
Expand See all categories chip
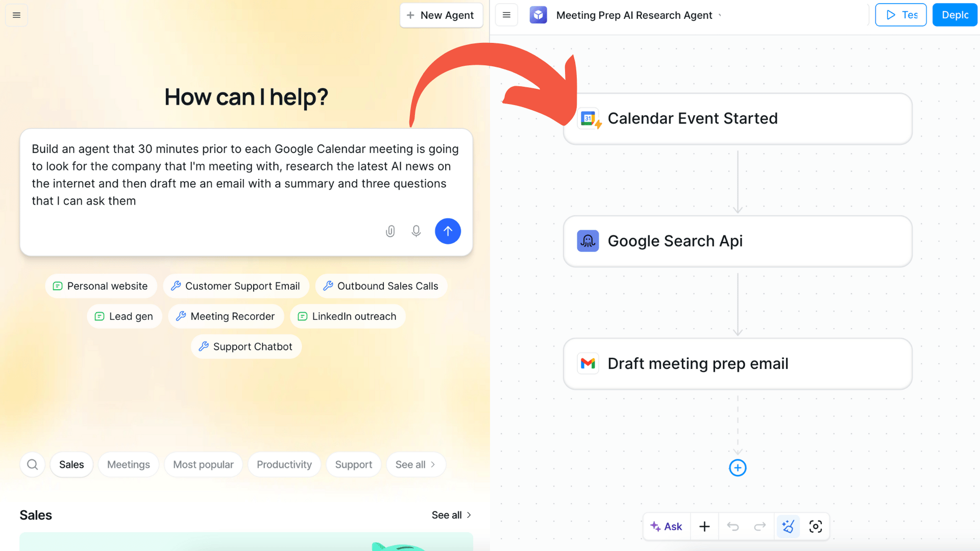pos(415,464)
